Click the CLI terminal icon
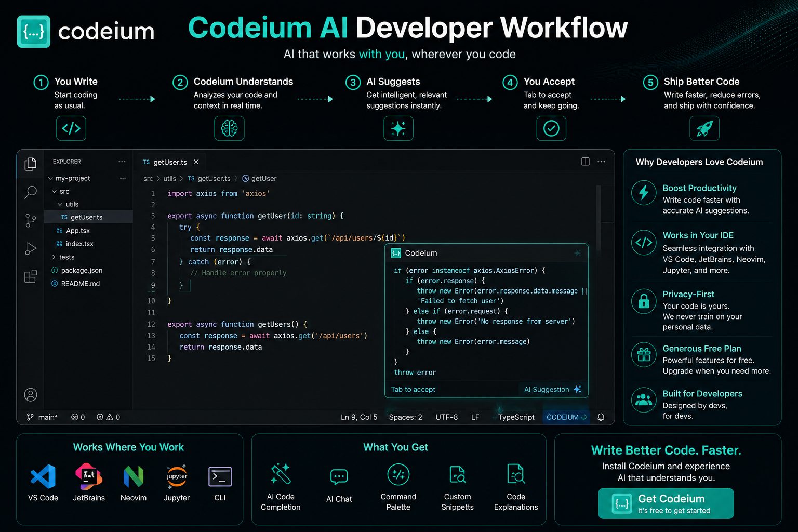This screenshot has width=798, height=532. pyautogui.click(x=220, y=476)
